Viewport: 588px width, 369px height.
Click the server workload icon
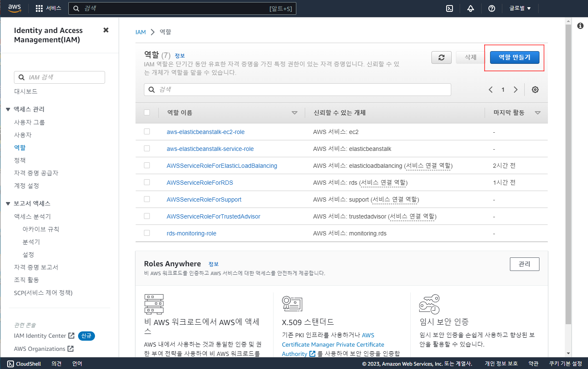click(x=154, y=304)
